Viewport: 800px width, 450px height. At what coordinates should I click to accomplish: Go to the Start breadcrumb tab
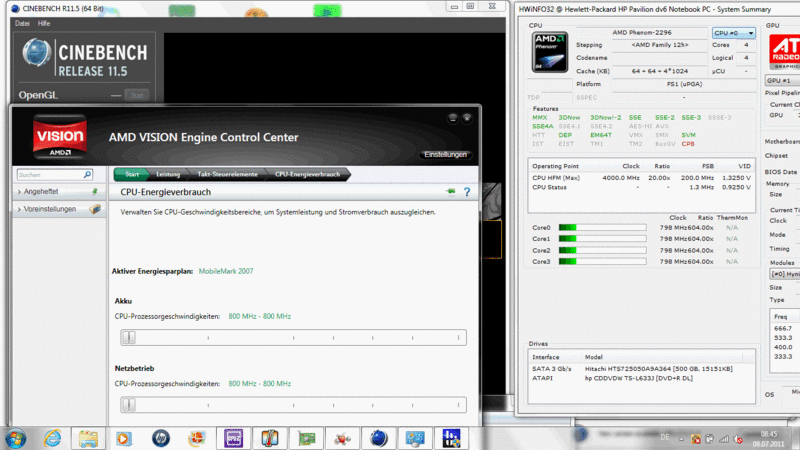pos(132,174)
